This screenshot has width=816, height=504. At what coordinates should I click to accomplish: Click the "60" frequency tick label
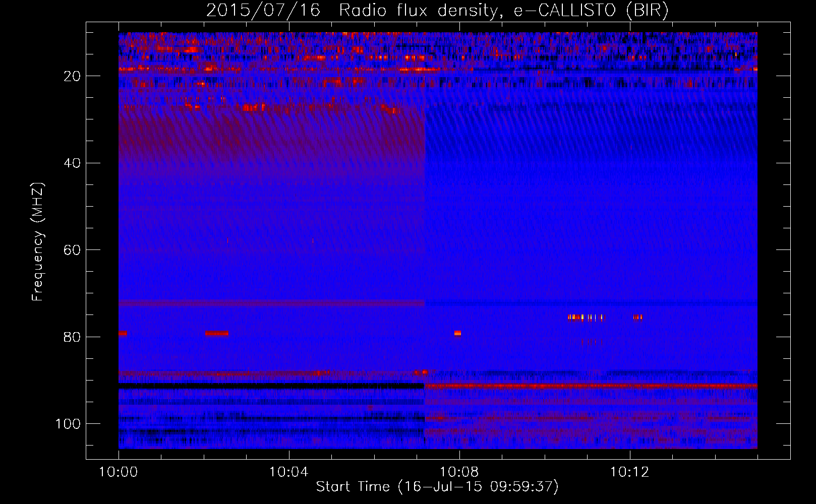pos(73,250)
